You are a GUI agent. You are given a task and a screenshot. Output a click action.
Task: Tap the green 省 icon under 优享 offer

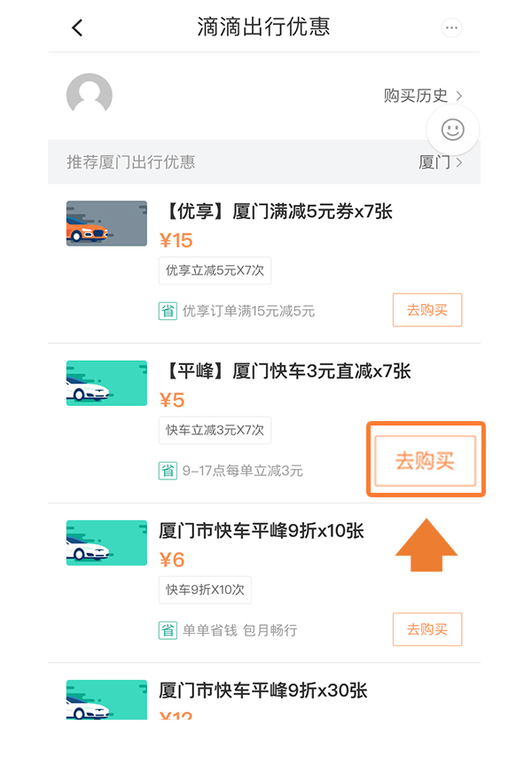pos(168,311)
